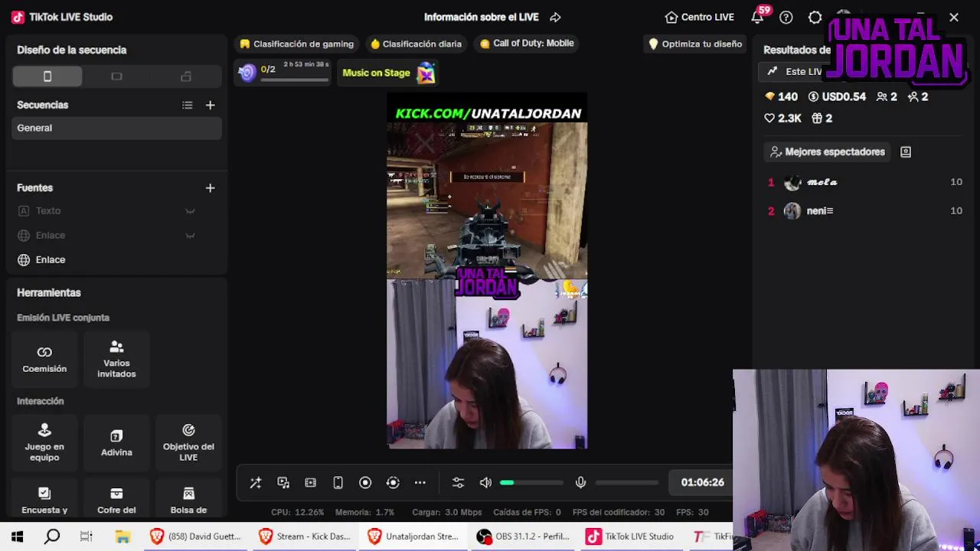This screenshot has width=980, height=551.
Task: Open Información sobre el LIVE
Action: pyautogui.click(x=482, y=17)
